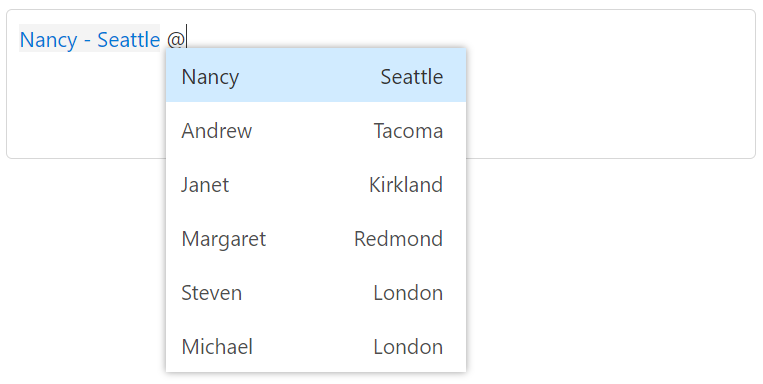Screen dimensions: 763x384
Task: Click the Tacoma city label
Action: point(408,131)
